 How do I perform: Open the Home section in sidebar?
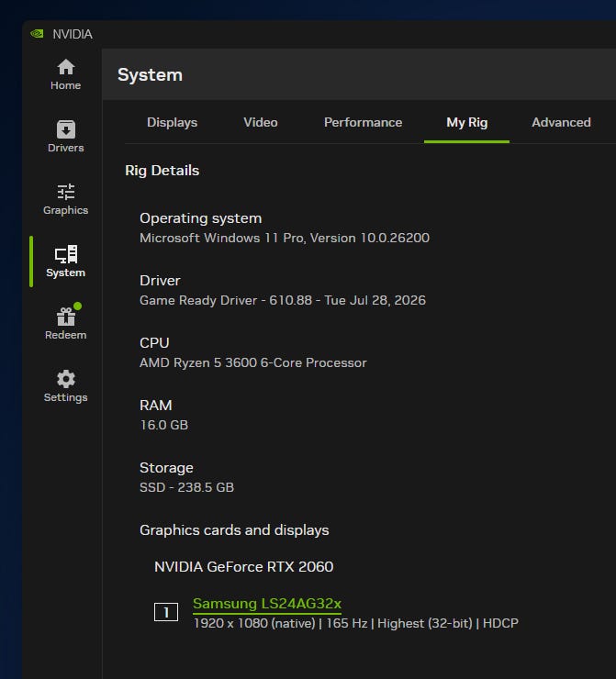point(65,74)
